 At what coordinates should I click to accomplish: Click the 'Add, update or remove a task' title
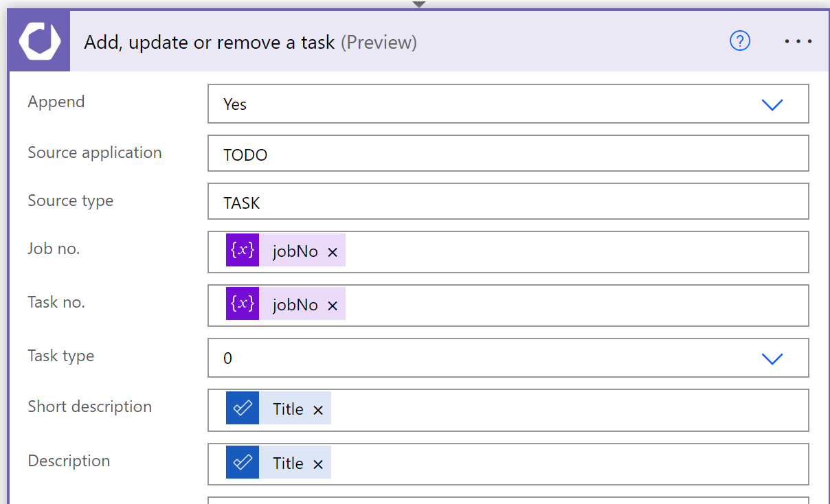(210, 43)
